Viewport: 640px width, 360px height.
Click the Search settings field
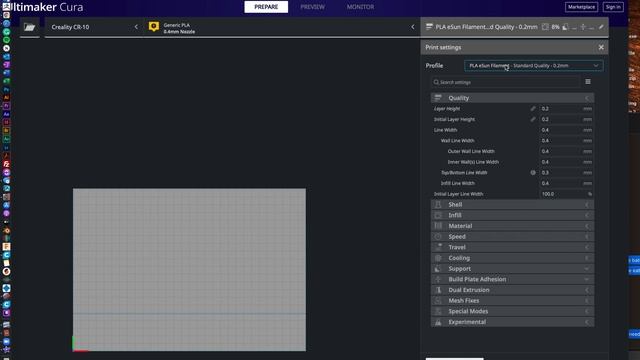505,82
